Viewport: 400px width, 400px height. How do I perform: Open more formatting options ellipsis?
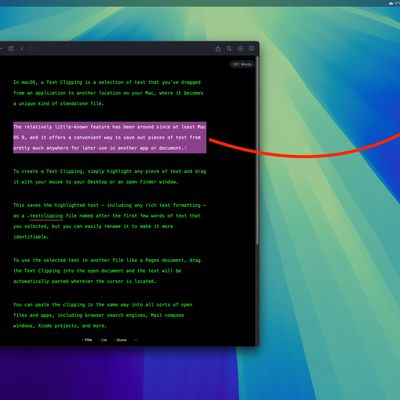pyautogui.click(x=135, y=340)
